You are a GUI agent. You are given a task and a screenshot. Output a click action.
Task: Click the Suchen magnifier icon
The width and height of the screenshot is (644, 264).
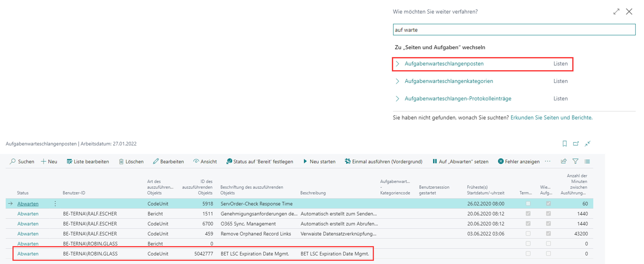(12, 161)
